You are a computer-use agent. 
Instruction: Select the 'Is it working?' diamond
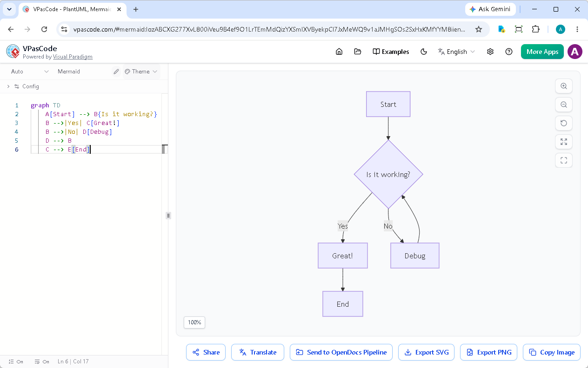388,175
